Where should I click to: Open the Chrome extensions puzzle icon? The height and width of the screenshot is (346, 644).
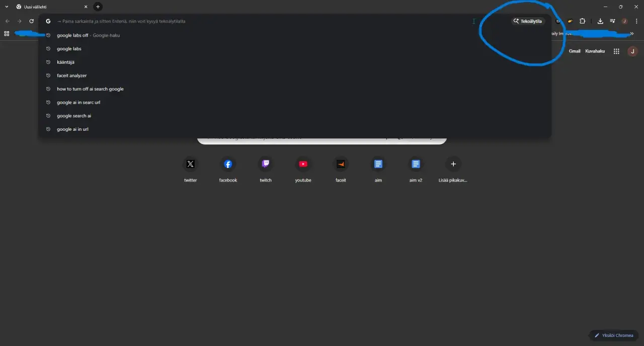click(583, 21)
